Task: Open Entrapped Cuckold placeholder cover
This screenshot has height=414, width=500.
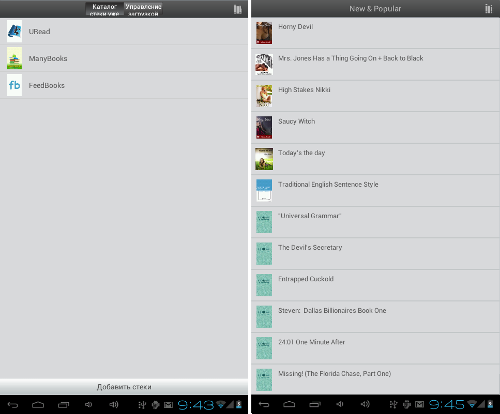Action: tap(264, 285)
